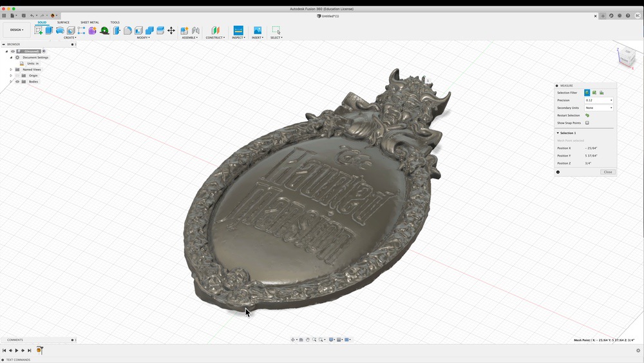
Task: Select the second Selection Filter icon
Action: tap(594, 92)
